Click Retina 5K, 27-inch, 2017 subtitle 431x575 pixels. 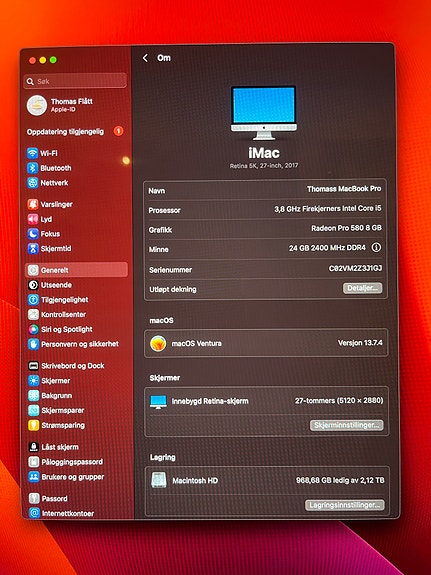[x=264, y=166]
